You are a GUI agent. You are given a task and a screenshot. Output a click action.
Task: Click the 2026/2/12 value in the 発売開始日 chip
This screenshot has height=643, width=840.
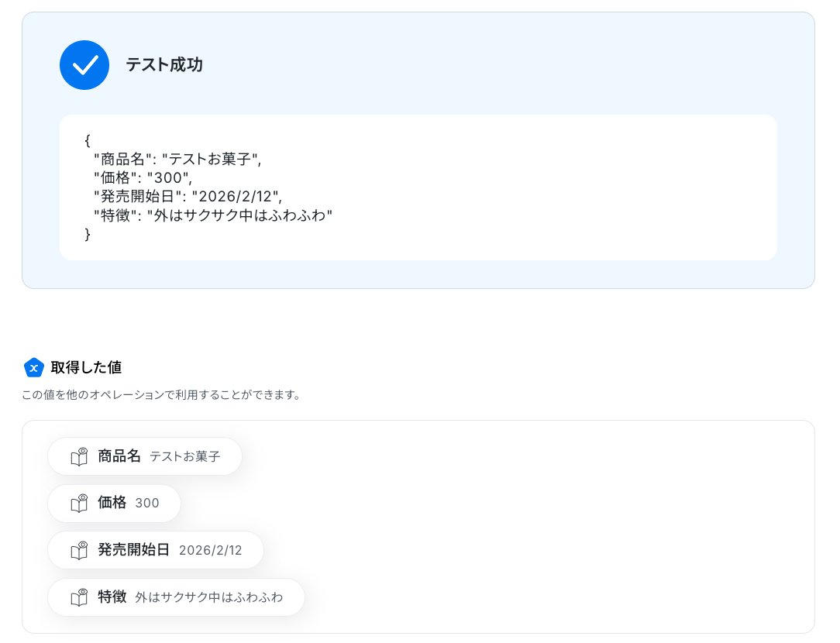point(211,551)
